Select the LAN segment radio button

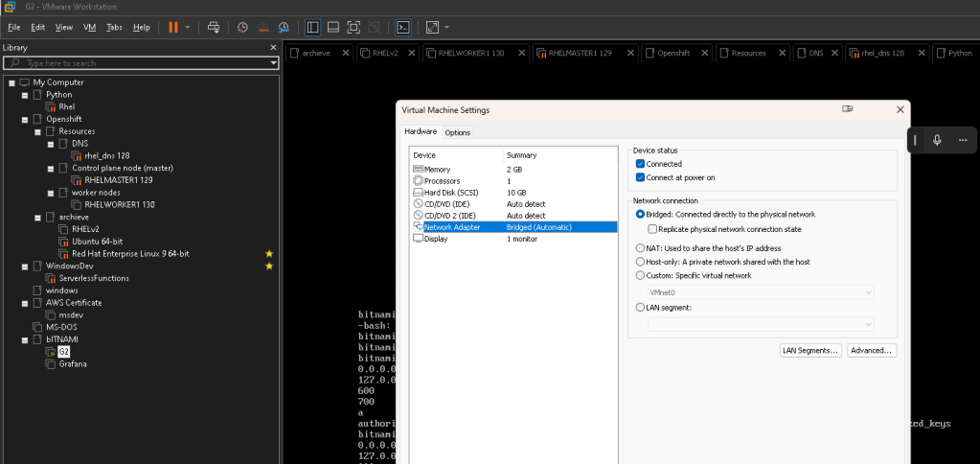(x=640, y=308)
